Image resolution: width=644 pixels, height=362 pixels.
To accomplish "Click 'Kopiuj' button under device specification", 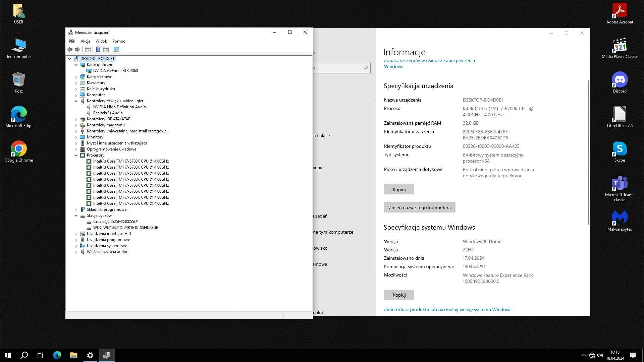I will point(399,189).
